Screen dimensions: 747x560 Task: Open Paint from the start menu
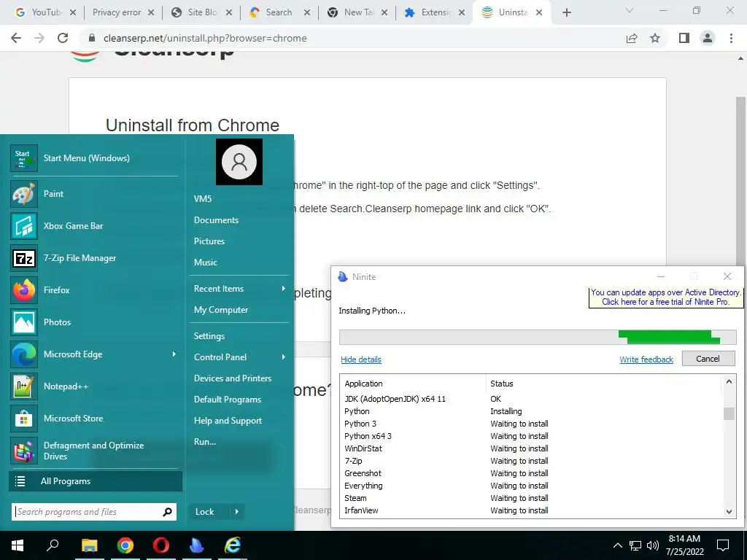pos(93,194)
